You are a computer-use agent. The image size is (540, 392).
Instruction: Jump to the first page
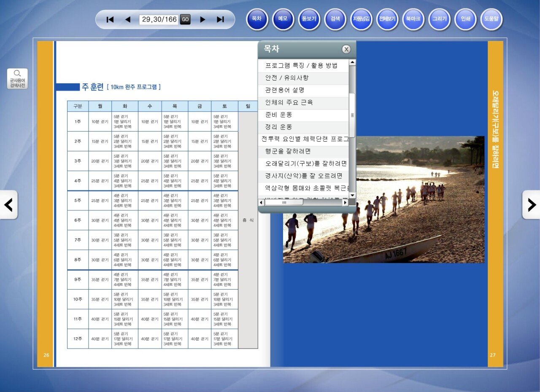click(110, 19)
